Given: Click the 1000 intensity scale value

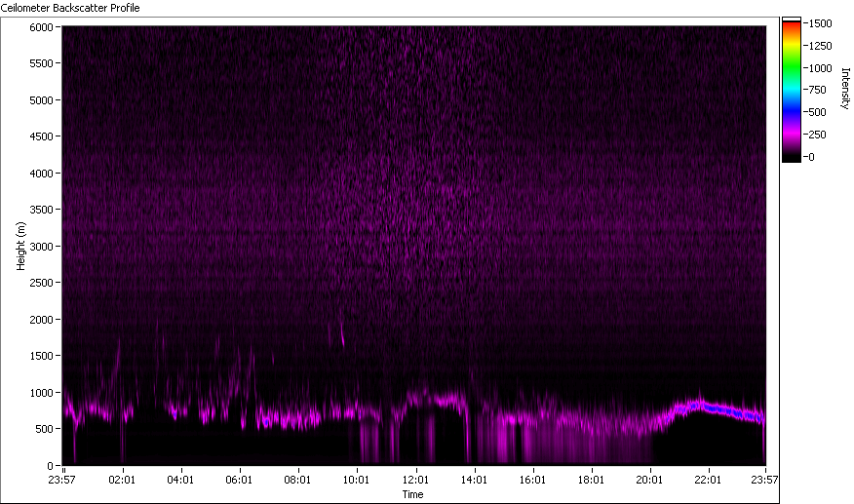Looking at the screenshot, I should click(820, 68).
